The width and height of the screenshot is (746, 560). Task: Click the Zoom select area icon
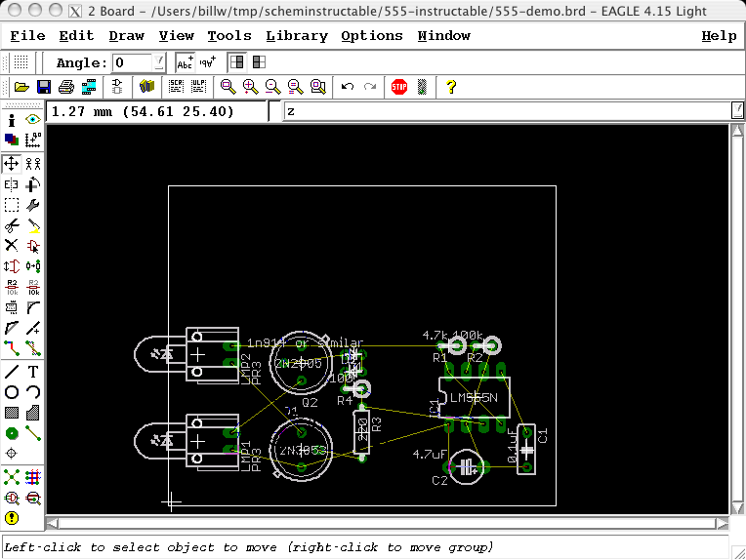point(317,87)
